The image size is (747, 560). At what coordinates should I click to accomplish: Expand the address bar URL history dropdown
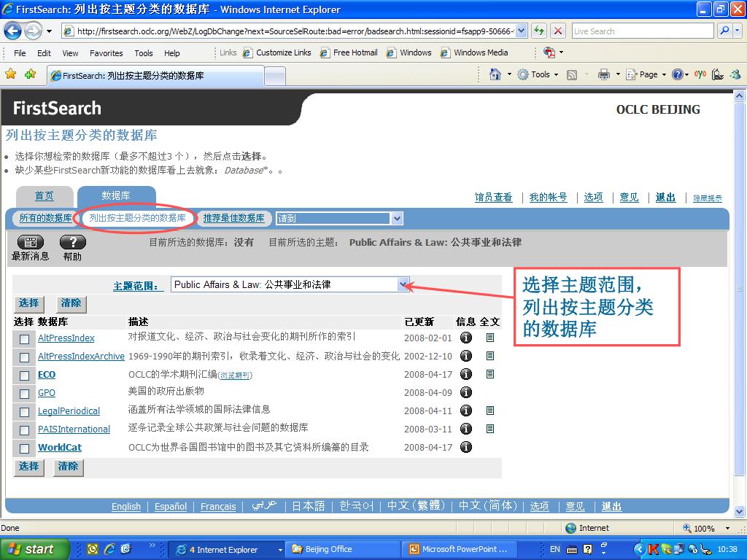point(522,31)
